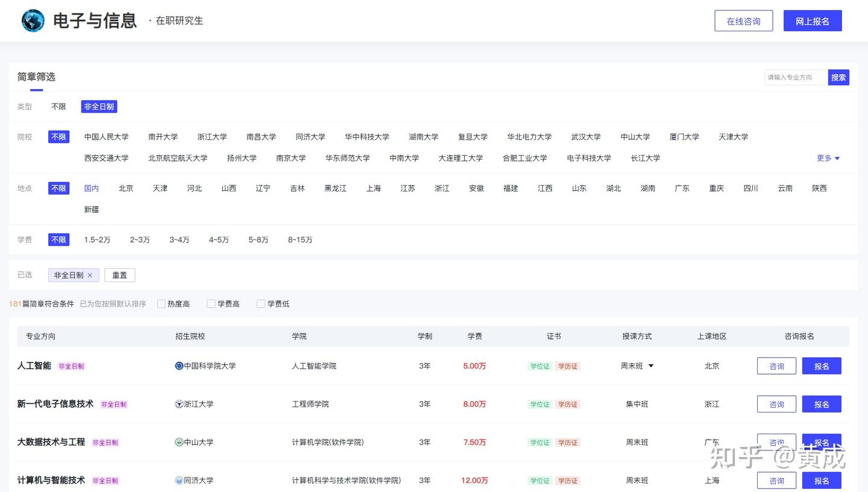Select 不限 in the 院校 filter
The width and height of the screenshot is (868, 492).
point(58,137)
